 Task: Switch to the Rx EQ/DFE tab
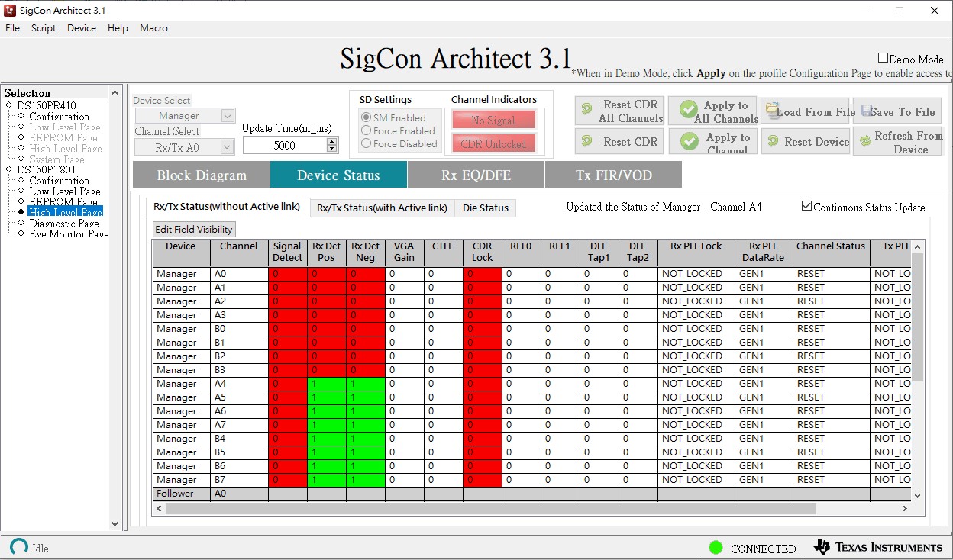[476, 175]
